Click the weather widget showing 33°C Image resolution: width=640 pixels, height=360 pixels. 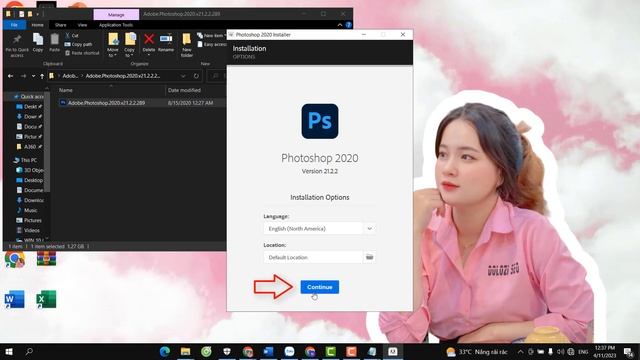click(x=477, y=352)
